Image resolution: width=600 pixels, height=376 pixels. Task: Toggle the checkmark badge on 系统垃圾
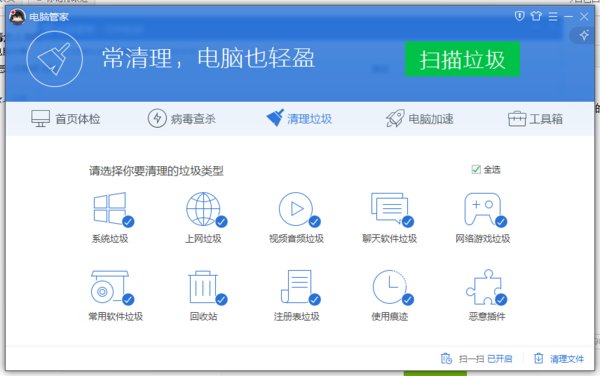coord(128,221)
